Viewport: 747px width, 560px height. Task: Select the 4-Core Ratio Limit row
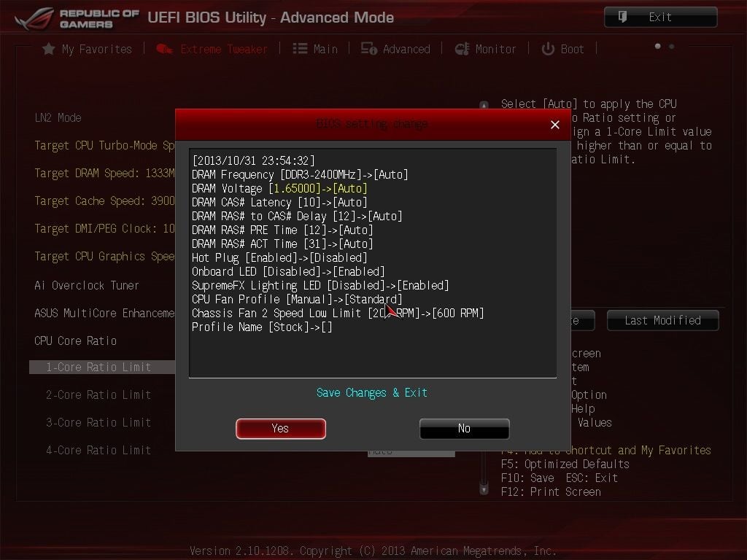pos(98,450)
